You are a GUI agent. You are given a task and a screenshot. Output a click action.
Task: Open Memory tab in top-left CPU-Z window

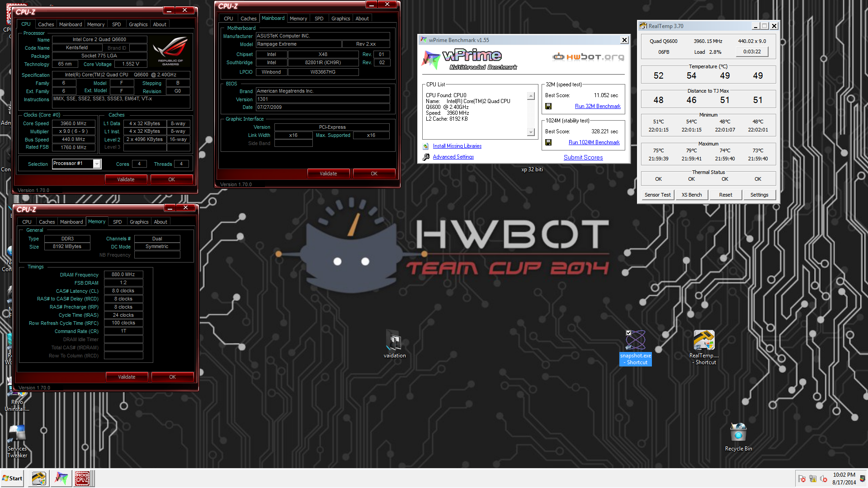pos(96,24)
